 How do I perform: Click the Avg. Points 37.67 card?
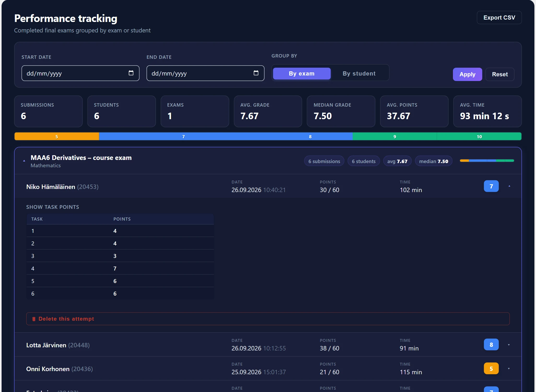click(x=414, y=111)
